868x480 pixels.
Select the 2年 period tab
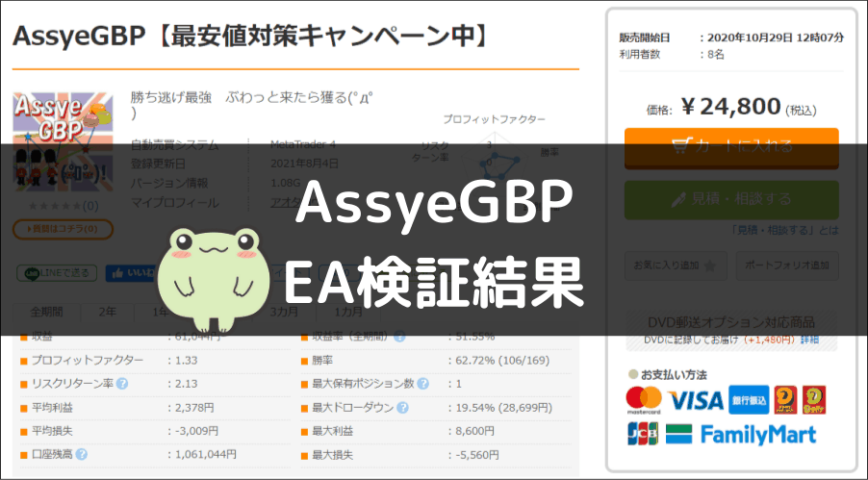(x=108, y=313)
